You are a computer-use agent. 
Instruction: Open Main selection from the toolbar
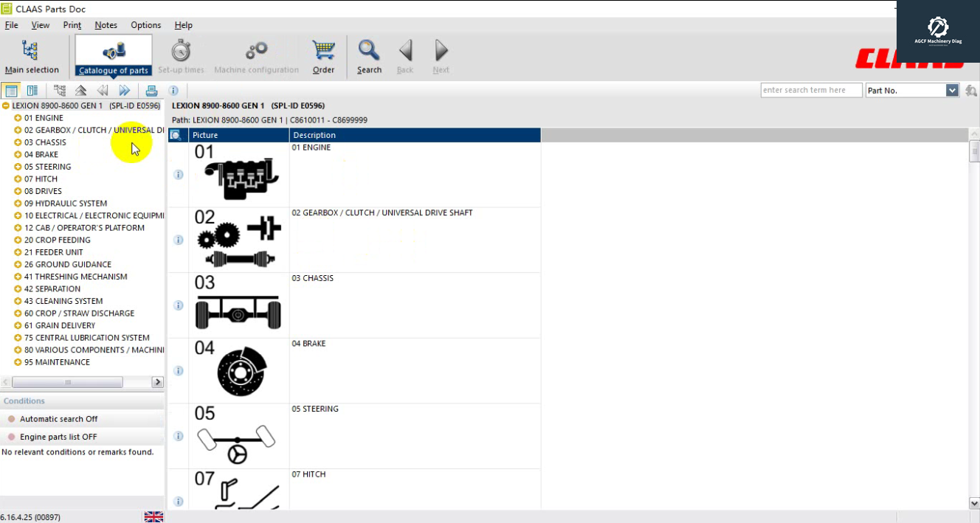click(x=31, y=57)
